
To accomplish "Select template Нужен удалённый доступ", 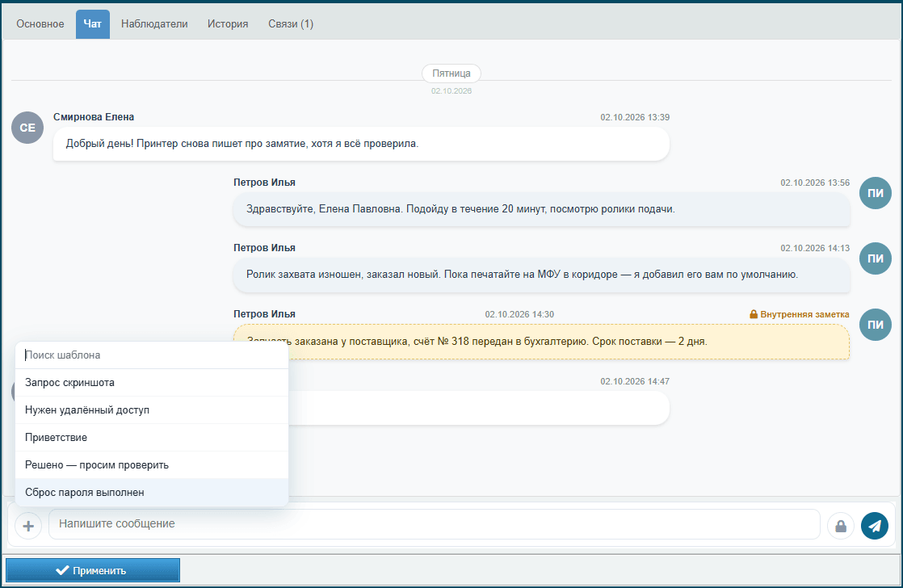I will (152, 410).
